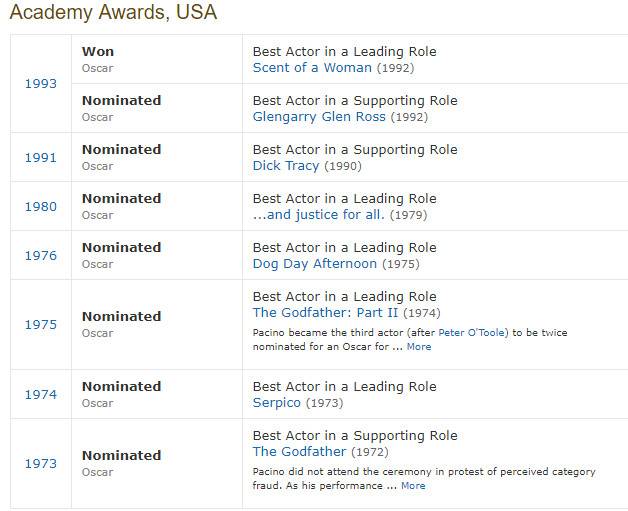This screenshot has width=628, height=511.
Task: Open the Glengarry Glen Ross film link
Action: [319, 117]
